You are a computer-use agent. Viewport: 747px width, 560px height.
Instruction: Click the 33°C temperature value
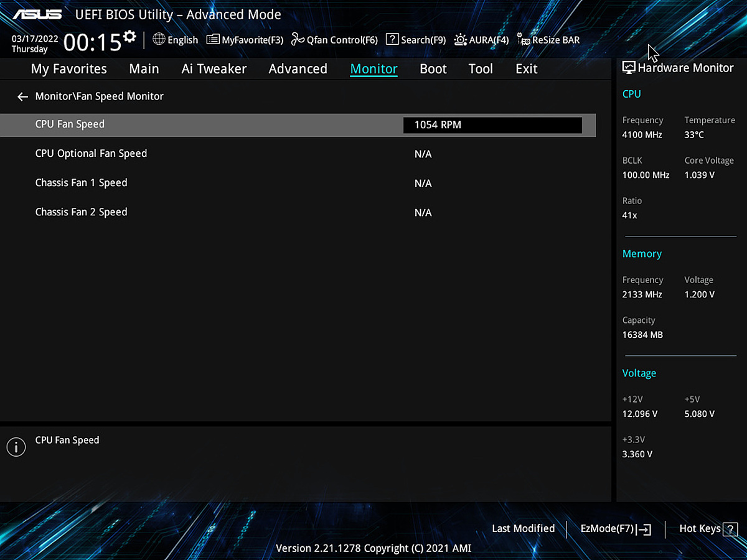tap(694, 134)
